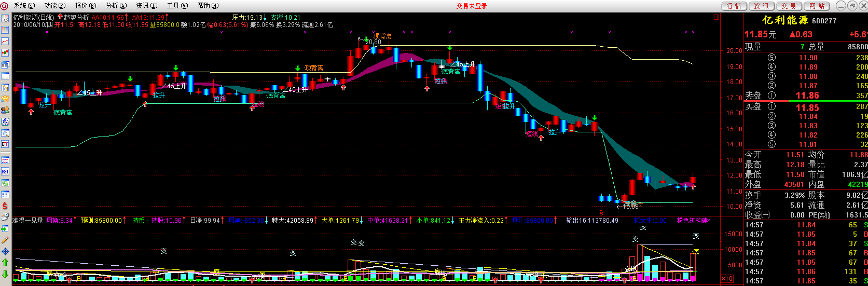
Task: Open the 分析(A) menu
Action: 116,6
